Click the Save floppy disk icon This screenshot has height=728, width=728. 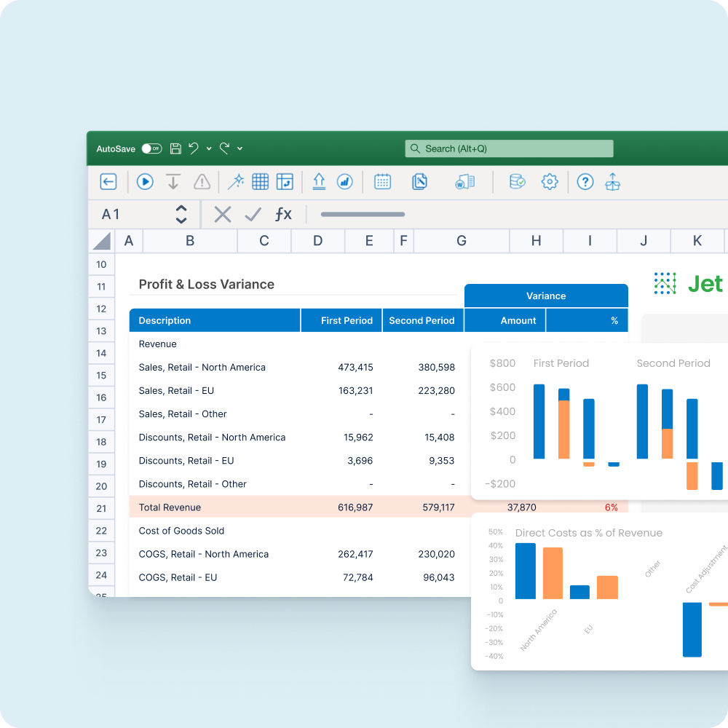coord(175,149)
